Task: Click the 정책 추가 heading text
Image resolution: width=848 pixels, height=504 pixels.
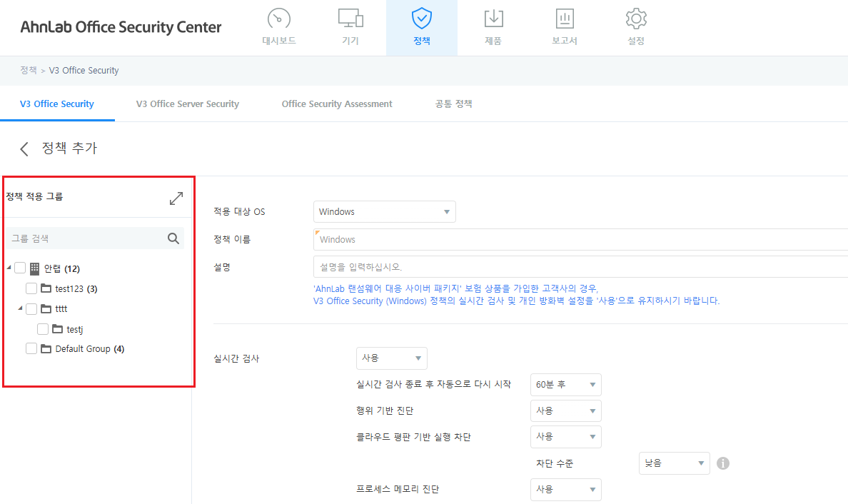Action: (x=69, y=148)
